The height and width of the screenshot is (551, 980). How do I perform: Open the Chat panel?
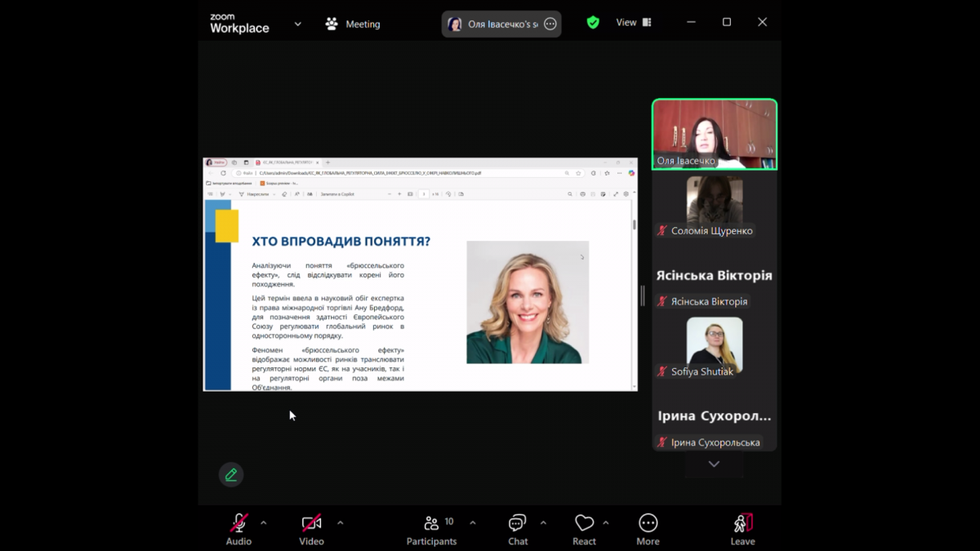(518, 529)
